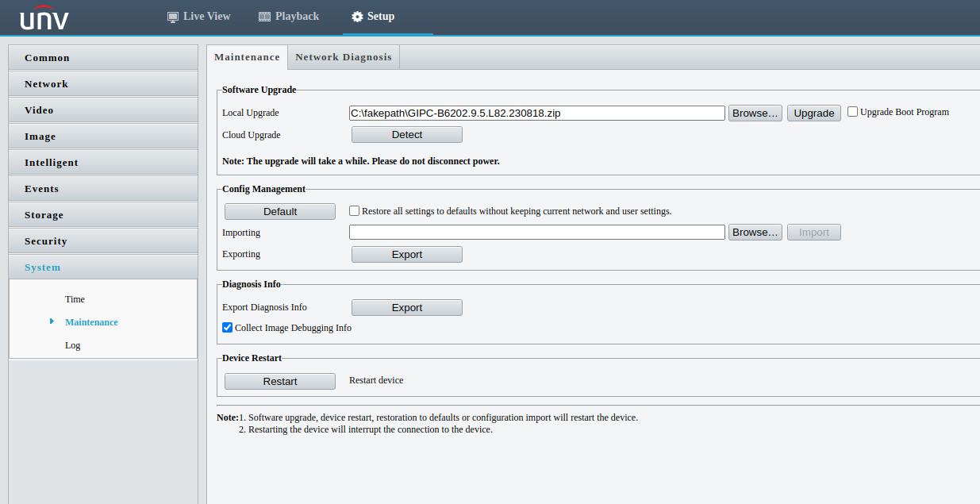Image resolution: width=980 pixels, height=504 pixels.
Task: Click Detect for Cloud Upgrade
Action: coord(406,135)
